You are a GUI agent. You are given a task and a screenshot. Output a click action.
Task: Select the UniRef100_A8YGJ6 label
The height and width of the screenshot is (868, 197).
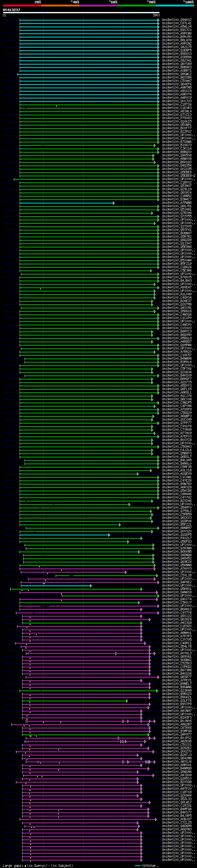[x=177, y=762]
